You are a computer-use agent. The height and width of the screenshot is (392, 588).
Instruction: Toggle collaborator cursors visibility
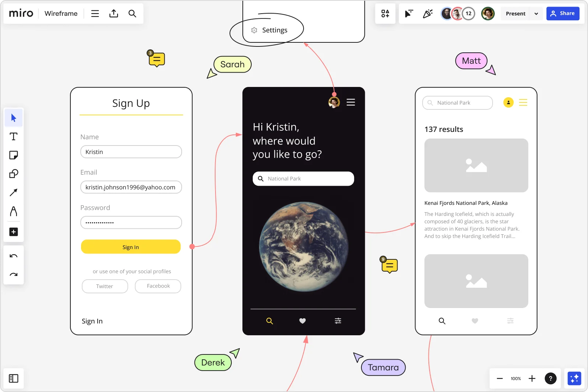[x=409, y=14]
